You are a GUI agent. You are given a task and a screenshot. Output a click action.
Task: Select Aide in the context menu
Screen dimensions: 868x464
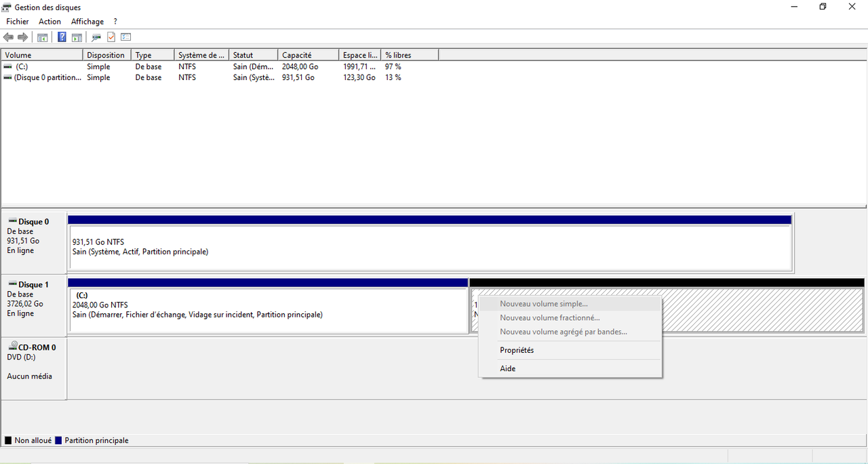[x=570, y=368]
